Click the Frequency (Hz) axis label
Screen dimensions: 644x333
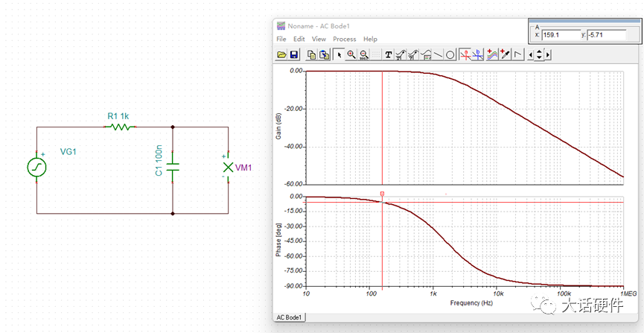point(471,303)
